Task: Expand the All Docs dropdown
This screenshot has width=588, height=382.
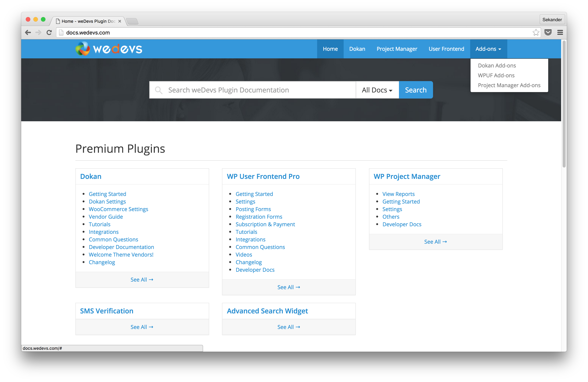Action: [377, 90]
